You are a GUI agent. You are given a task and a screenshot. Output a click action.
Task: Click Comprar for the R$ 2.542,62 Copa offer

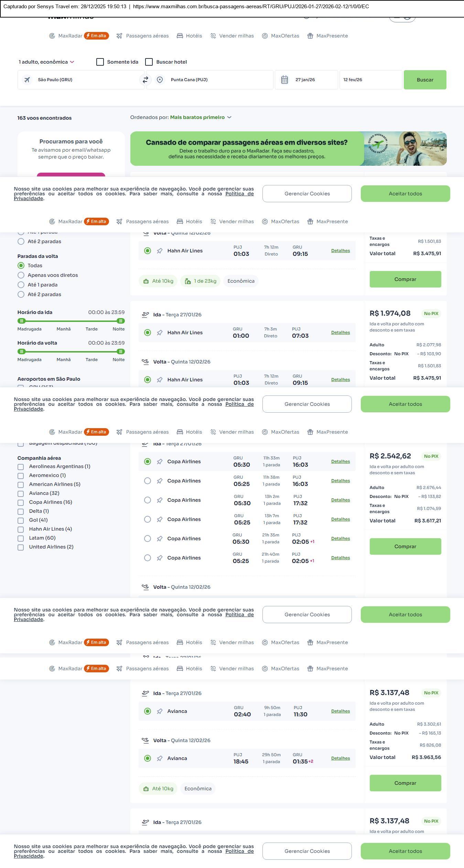(405, 546)
